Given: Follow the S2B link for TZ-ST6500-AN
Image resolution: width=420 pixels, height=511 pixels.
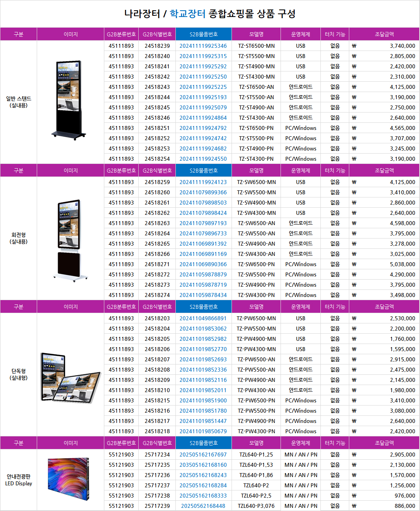Looking at the screenshot, I should (203, 87).
